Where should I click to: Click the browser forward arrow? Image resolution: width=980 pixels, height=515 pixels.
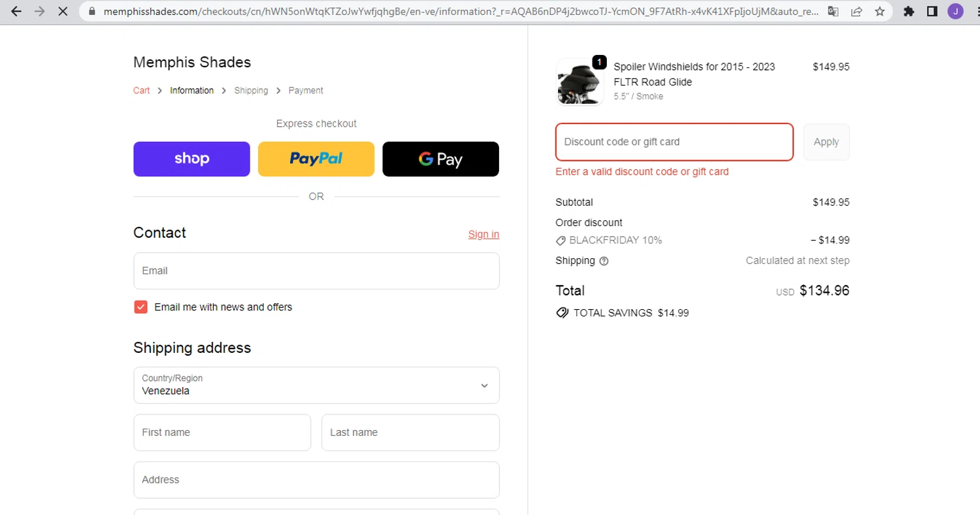click(39, 11)
